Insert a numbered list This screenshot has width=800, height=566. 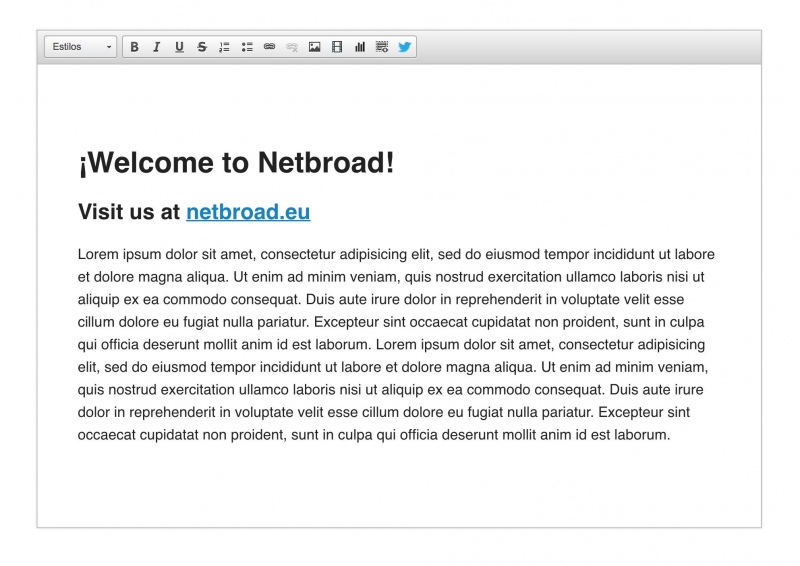pos(224,47)
